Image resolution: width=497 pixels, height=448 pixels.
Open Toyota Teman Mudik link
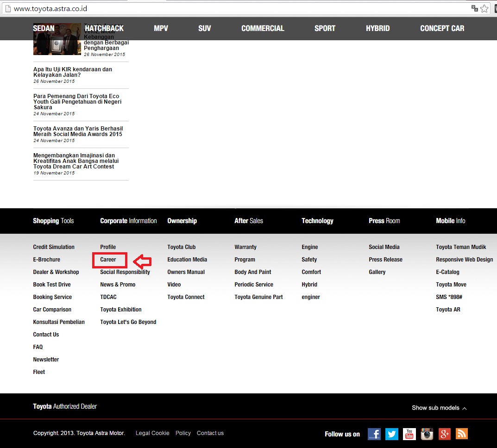[461, 247]
